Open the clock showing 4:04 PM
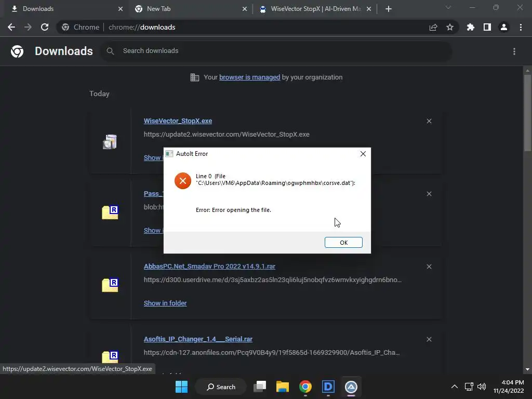 click(509, 387)
